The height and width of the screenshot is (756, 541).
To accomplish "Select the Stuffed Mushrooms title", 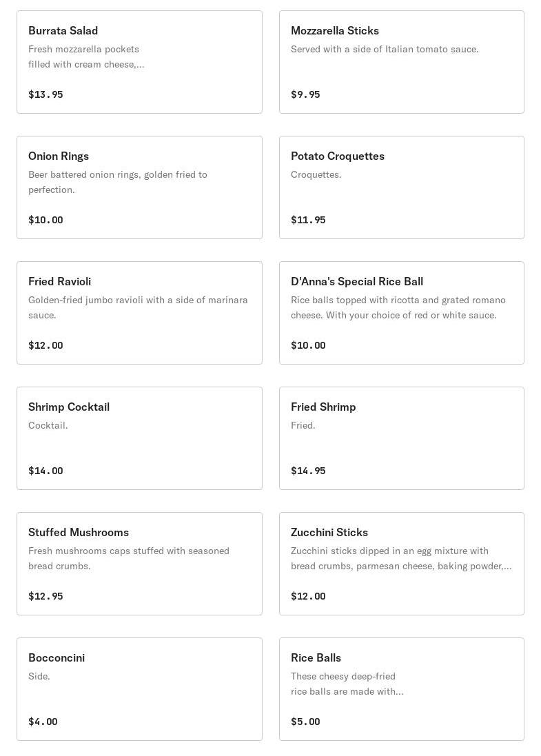I will [79, 533].
